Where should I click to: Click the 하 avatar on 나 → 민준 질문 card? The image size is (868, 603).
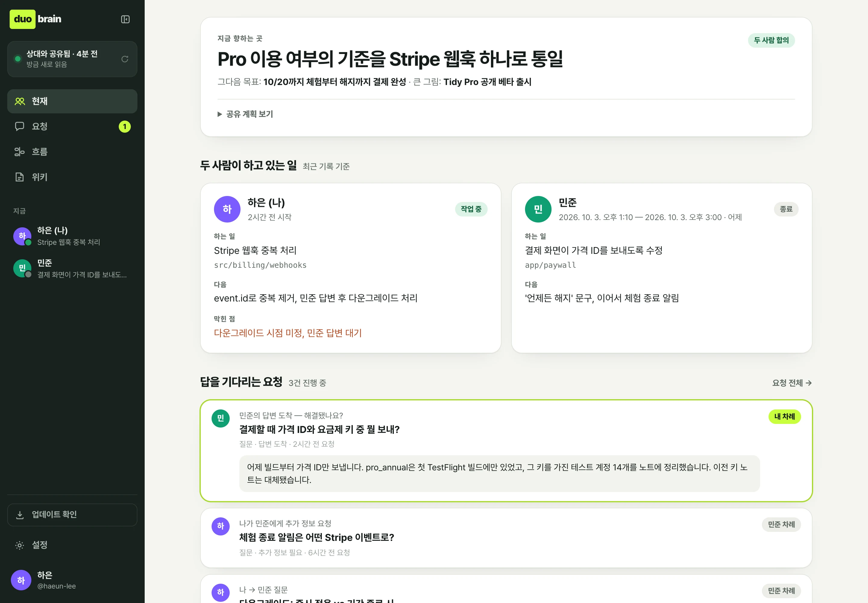221,592
